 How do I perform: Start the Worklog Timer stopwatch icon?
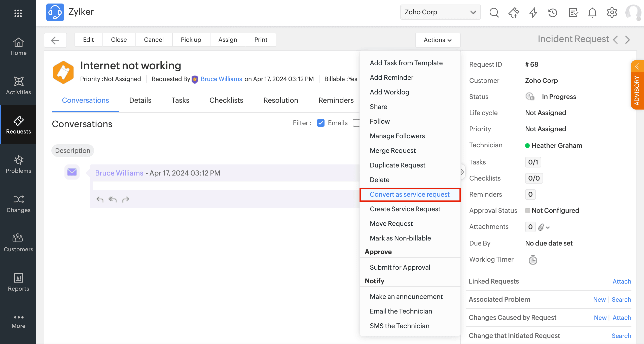click(x=533, y=260)
